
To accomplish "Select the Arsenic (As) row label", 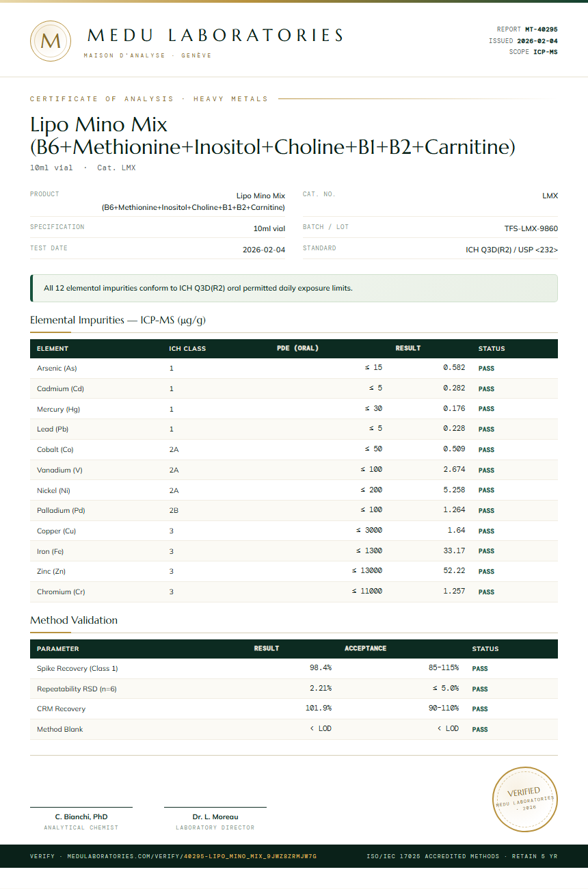I will (x=57, y=369).
